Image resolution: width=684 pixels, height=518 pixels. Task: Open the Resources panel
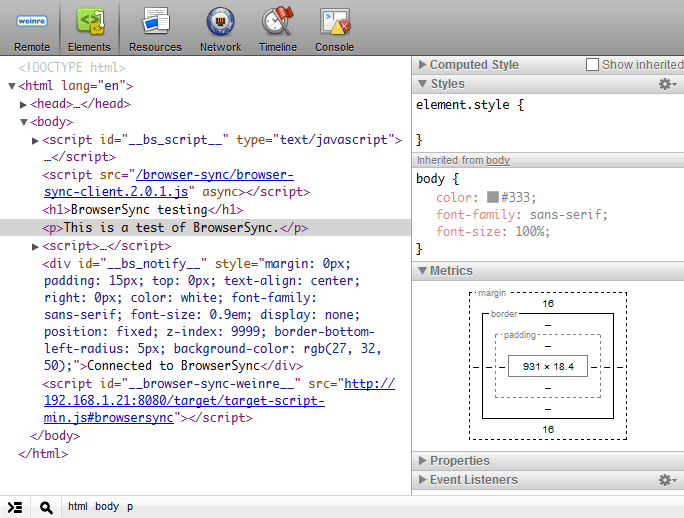click(x=155, y=28)
